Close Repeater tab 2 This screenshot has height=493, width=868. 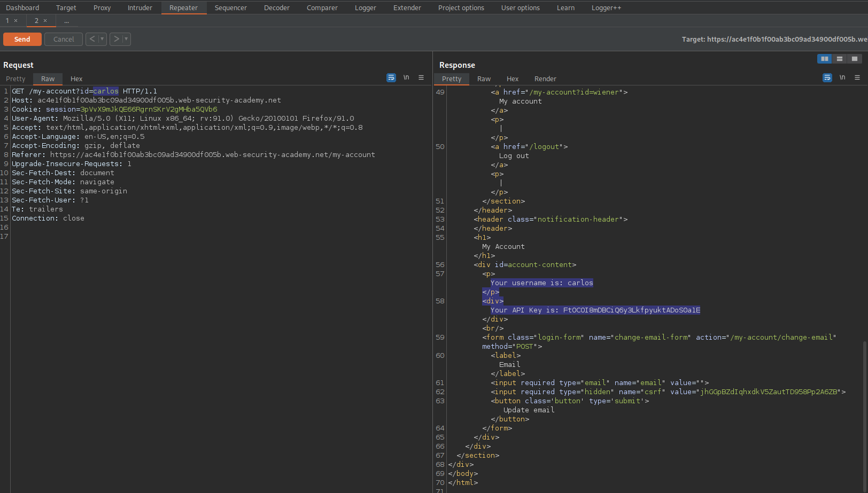point(45,21)
